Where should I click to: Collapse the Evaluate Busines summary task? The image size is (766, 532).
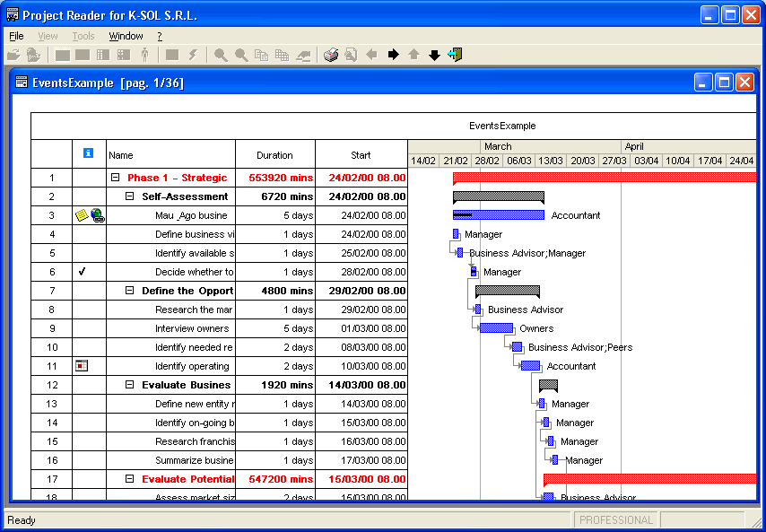click(129, 385)
